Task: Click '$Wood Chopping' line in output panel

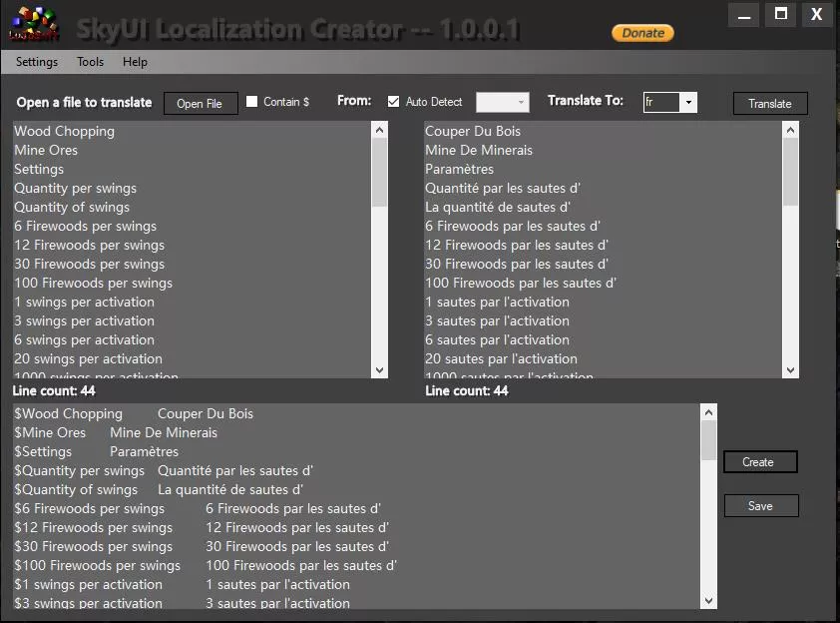Action: pos(134,414)
